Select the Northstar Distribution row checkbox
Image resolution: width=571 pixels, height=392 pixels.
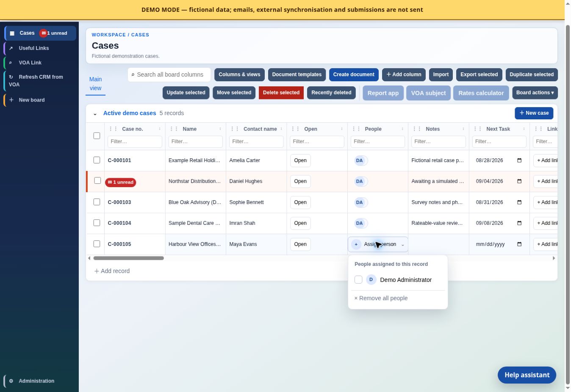pyautogui.click(x=97, y=181)
